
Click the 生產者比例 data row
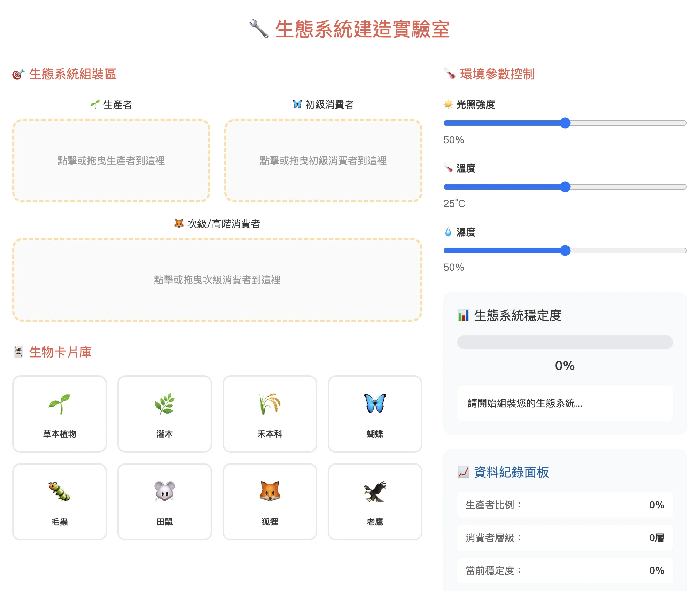[x=565, y=505]
